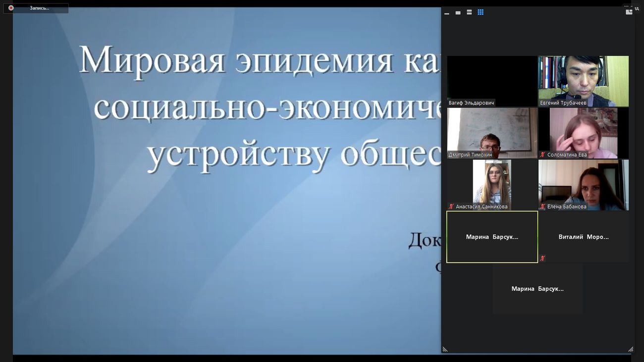Image resolution: width=644 pixels, height=362 pixels.
Task: Switch to single active speaker view
Action: [x=458, y=13]
